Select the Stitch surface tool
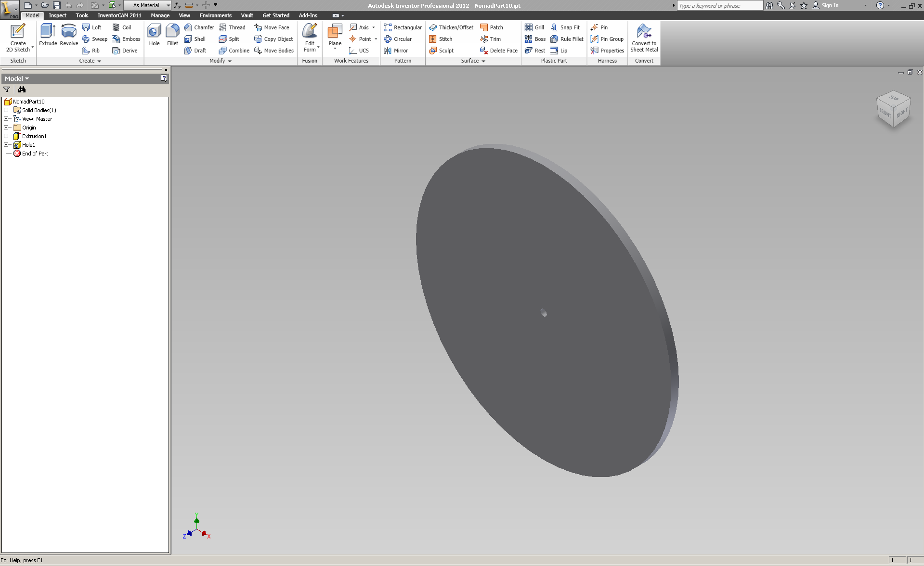The width and height of the screenshot is (924, 566). point(441,39)
